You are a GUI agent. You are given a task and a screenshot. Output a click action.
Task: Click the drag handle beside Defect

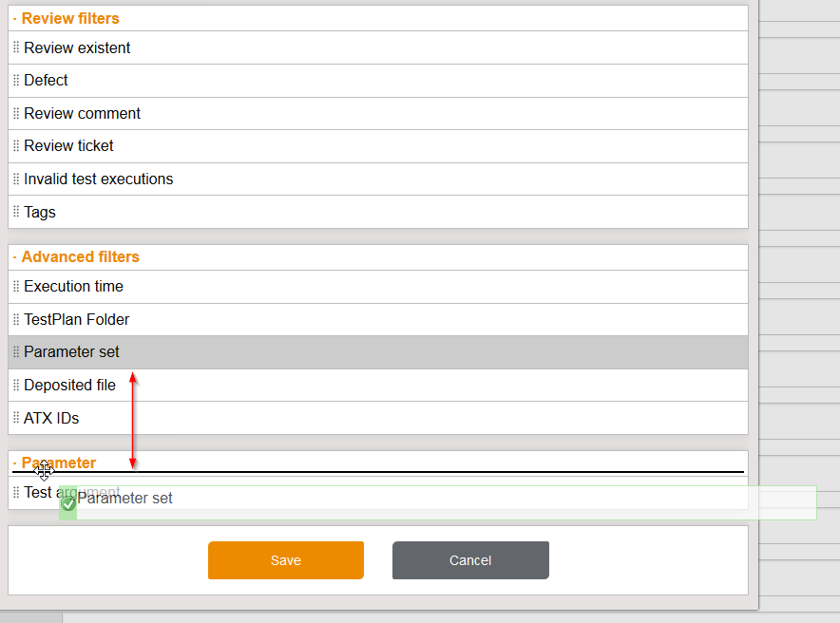pos(15,80)
